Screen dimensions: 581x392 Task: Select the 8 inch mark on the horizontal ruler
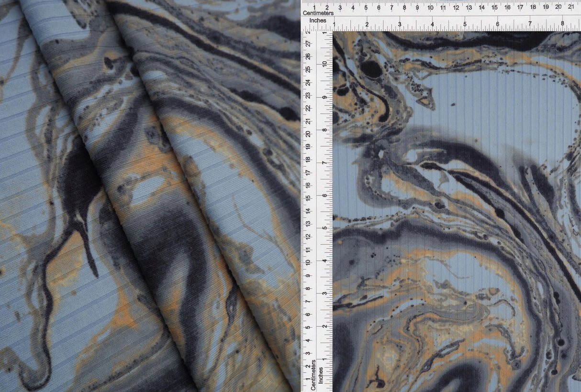coord(562,23)
